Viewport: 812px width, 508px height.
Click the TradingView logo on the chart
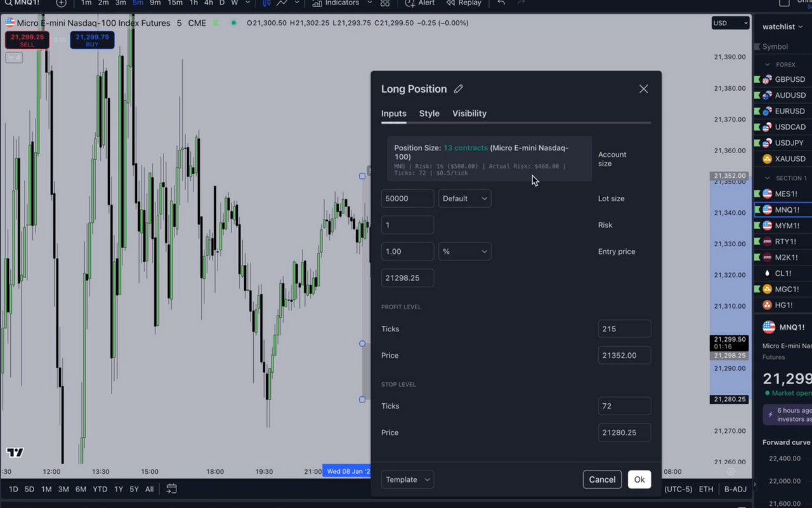pyautogui.click(x=15, y=453)
